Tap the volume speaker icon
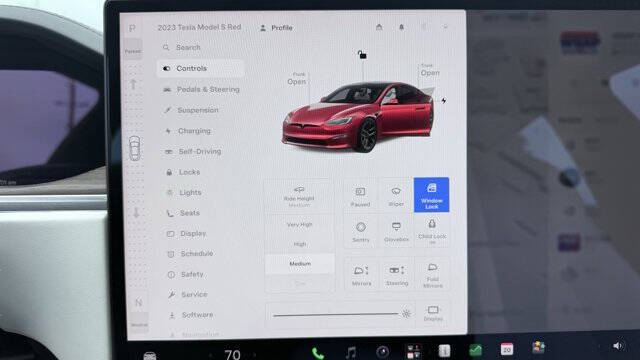 click(x=618, y=346)
